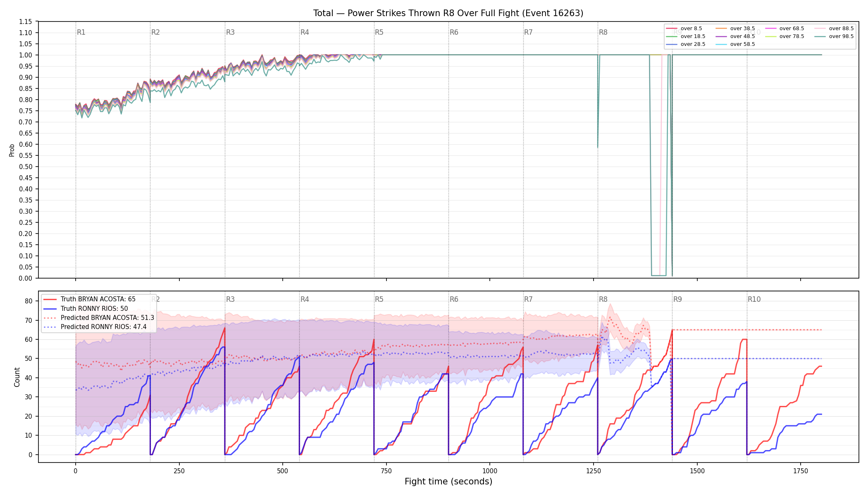The width and height of the screenshot is (868, 496).
Task: Click the 1250 tick on the time axis
Action: point(594,471)
